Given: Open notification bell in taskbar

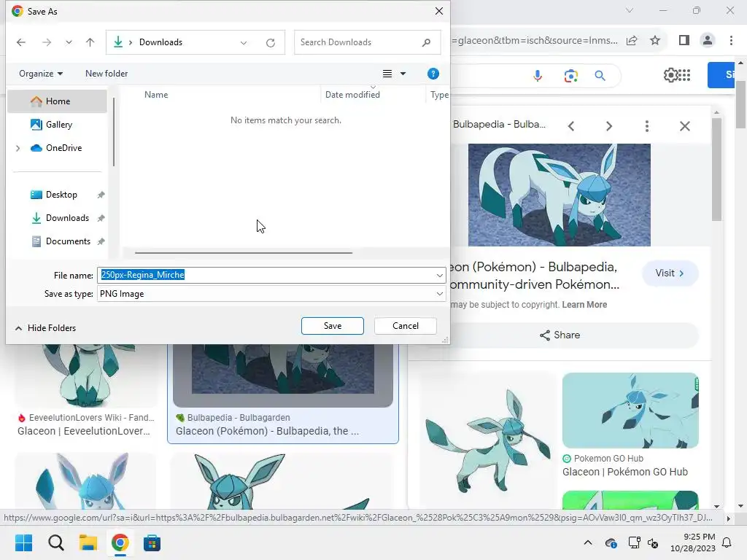Looking at the screenshot, I should point(727,542).
